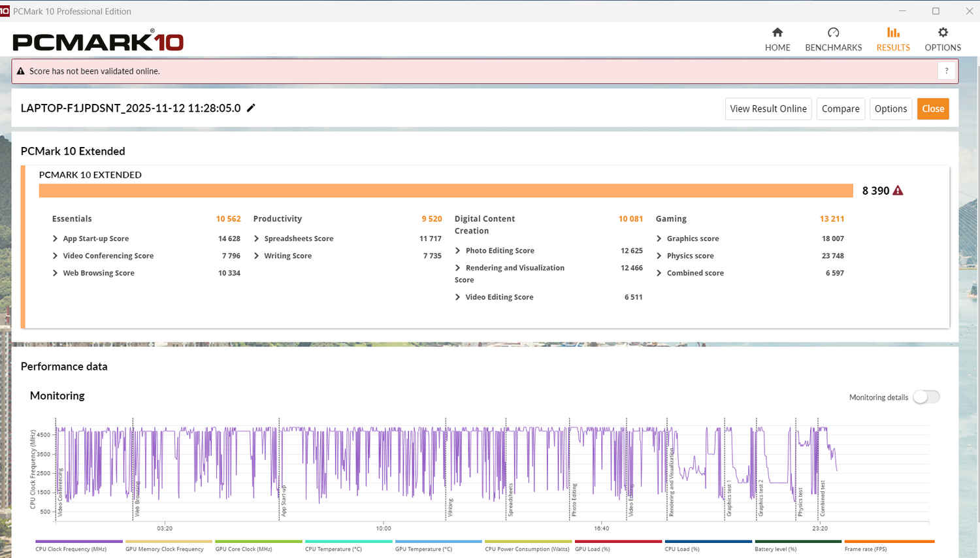Click the question mark help icon
Screen dimensions: 980x558
click(946, 71)
